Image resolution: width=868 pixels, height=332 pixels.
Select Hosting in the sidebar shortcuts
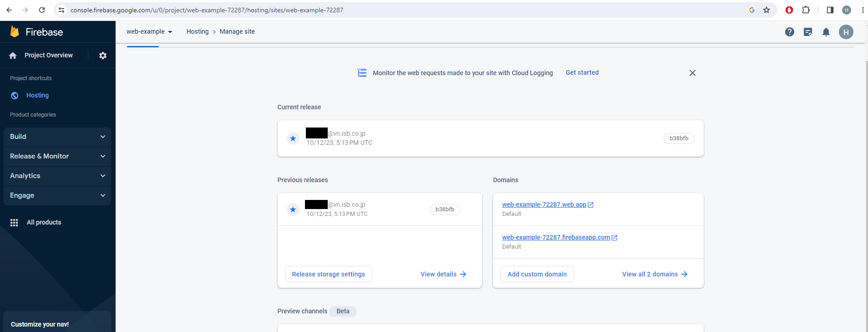[37, 95]
